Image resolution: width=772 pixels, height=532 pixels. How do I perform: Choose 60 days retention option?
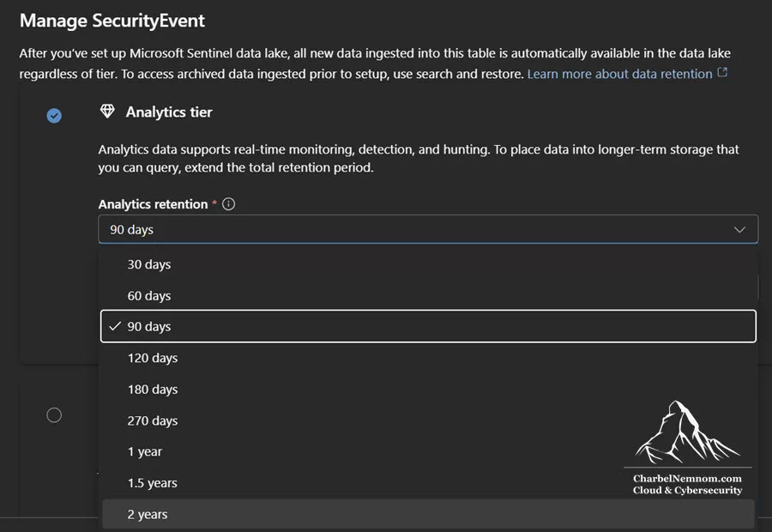click(428, 296)
